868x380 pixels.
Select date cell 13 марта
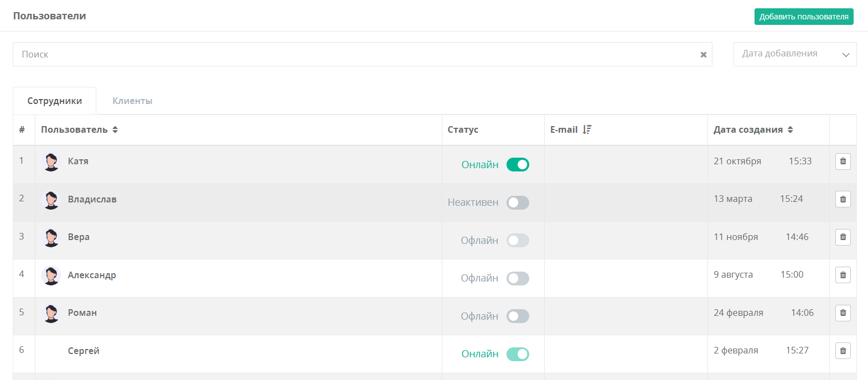(733, 199)
